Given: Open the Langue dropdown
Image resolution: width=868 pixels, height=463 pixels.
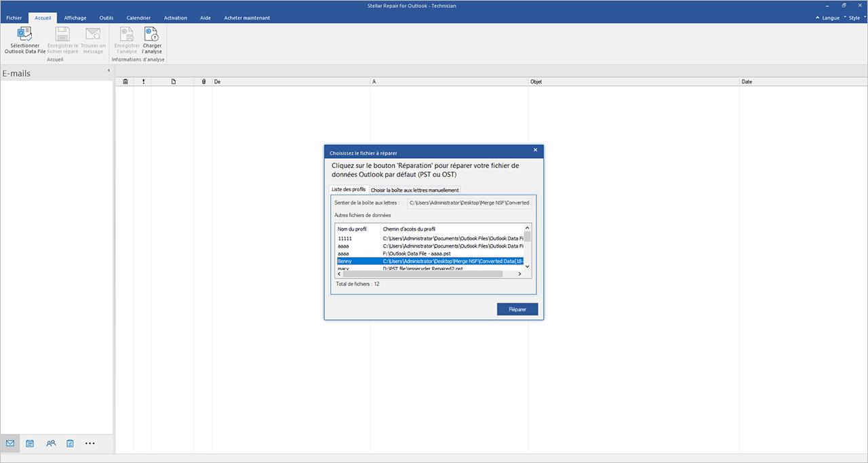Looking at the screenshot, I should click(830, 18).
